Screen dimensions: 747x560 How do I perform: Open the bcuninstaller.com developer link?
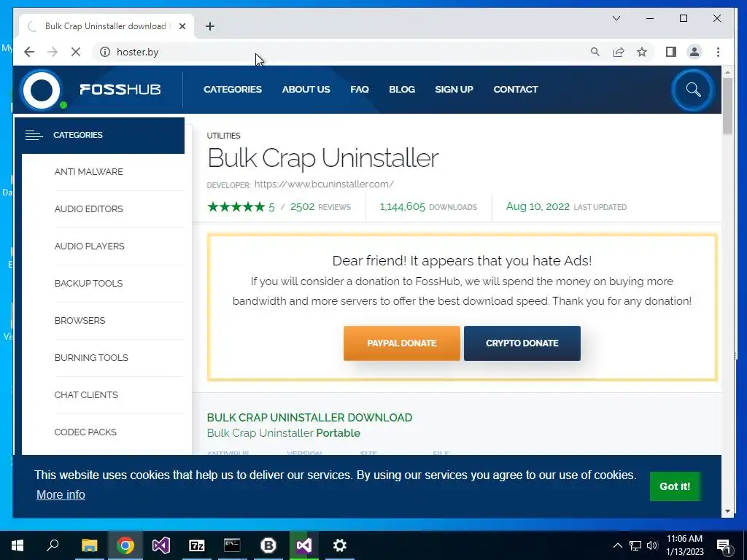(324, 184)
